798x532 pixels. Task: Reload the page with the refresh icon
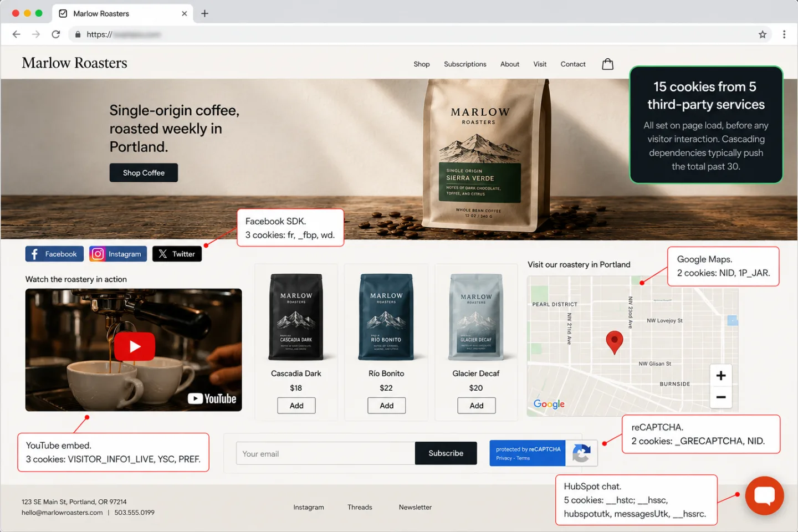(56, 34)
